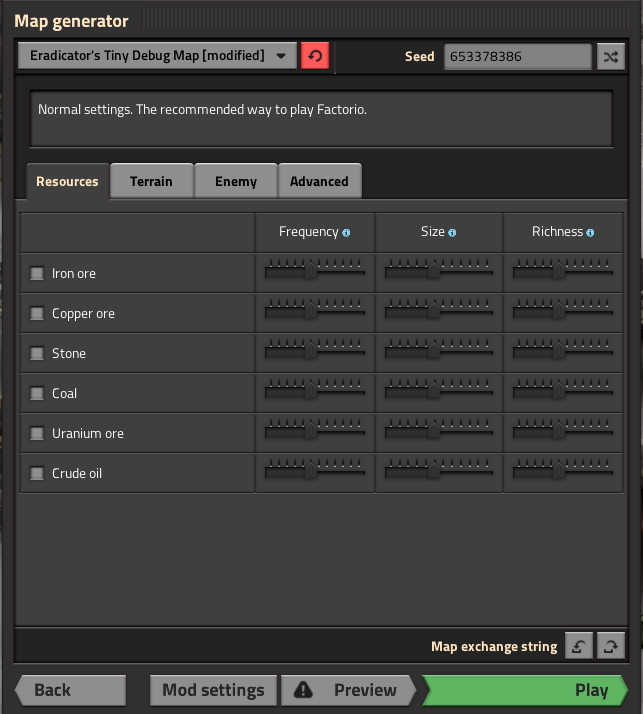Viewport: 643px width, 714px height.
Task: Click the Stone size slider
Action: coord(439,350)
